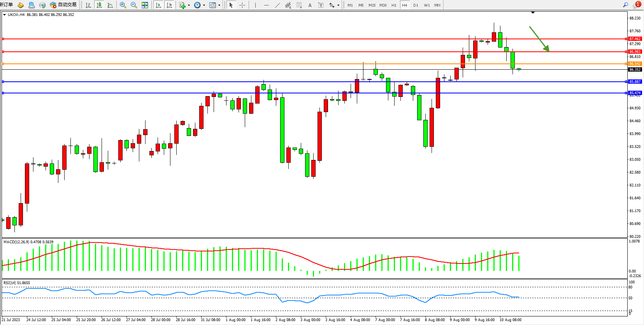Click the 新订单 new order button
Image resolution: width=644 pixels, height=325 pixels.
point(6,5)
